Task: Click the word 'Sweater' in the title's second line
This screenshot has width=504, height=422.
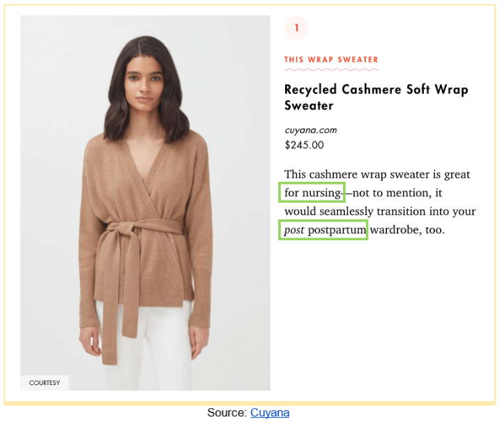Action: tap(309, 106)
